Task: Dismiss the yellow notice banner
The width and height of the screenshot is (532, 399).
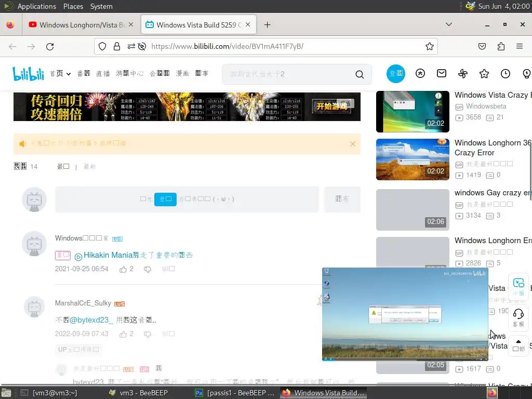Action: tap(353, 144)
